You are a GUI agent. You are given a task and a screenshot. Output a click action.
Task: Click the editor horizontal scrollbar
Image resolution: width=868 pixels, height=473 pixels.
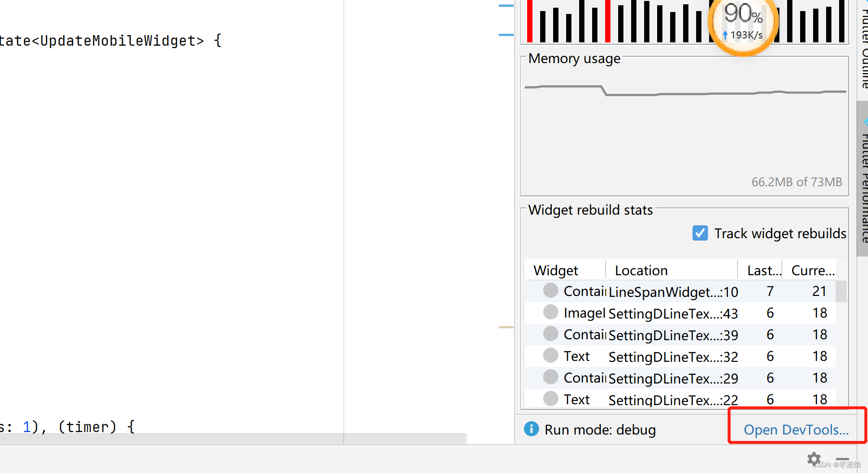coord(233,438)
